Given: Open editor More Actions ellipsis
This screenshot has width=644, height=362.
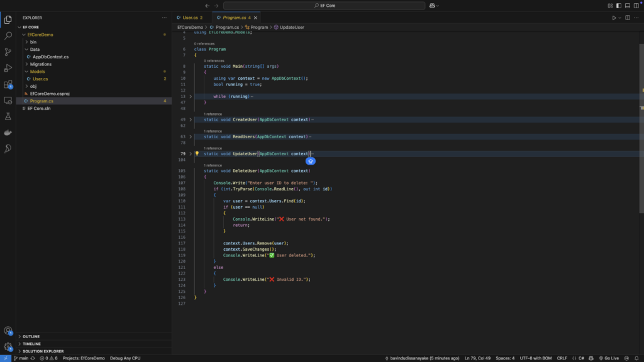Looking at the screenshot, I should 636,18.
